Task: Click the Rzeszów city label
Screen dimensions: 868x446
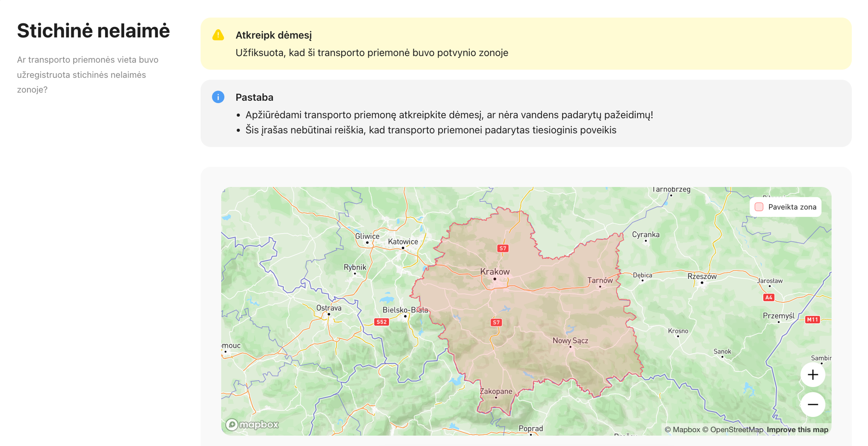Action: click(702, 276)
